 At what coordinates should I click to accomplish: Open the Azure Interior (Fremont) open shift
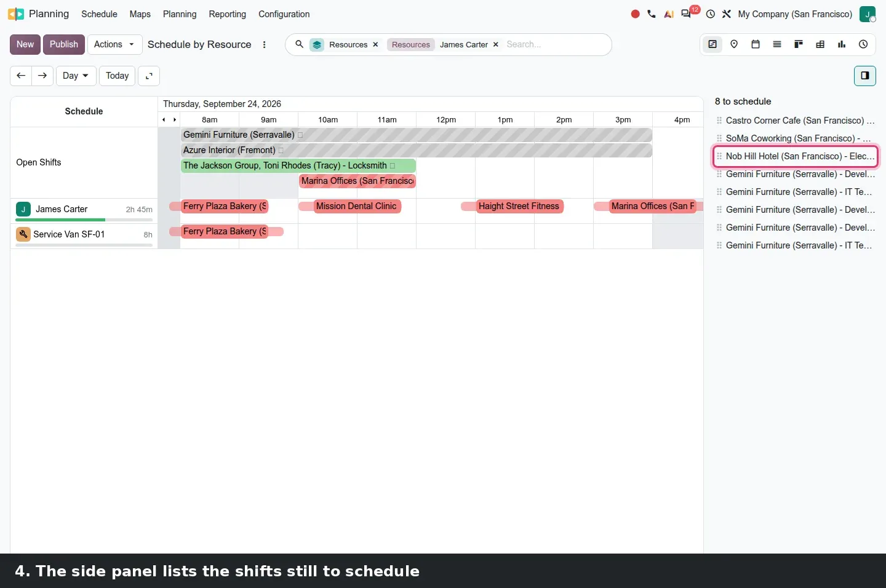416,150
